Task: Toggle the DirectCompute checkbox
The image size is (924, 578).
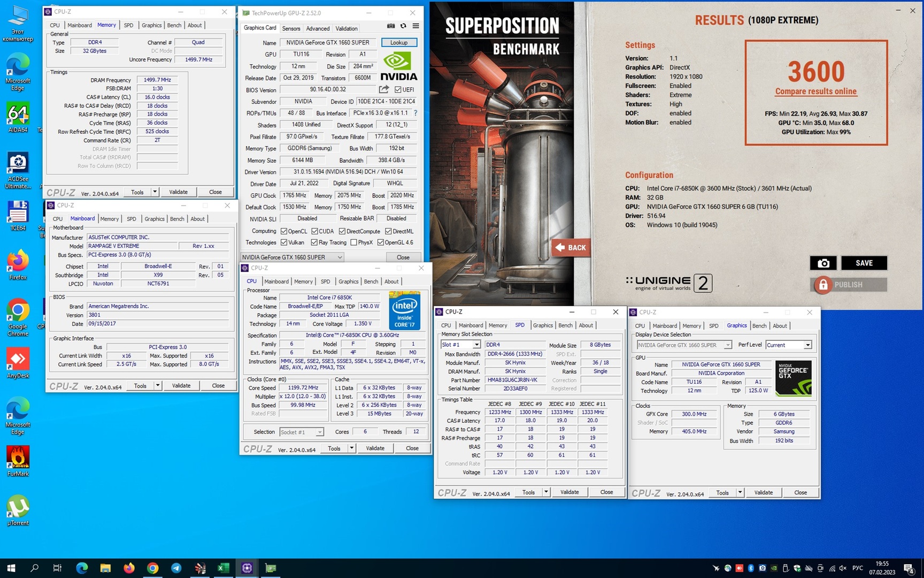Action: click(x=342, y=231)
